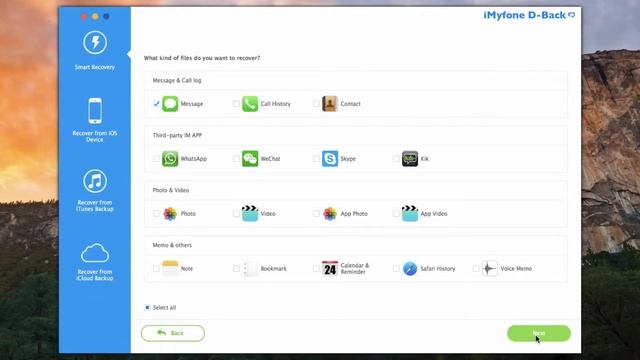This screenshot has height=360, width=640.
Task: Switch to Recover from iTunes Backup label
Action: pyautogui.click(x=95, y=206)
